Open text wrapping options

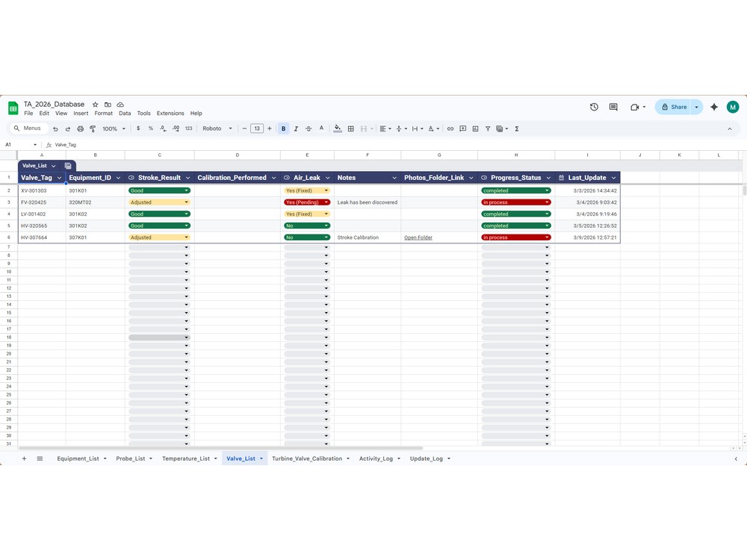(x=418, y=128)
